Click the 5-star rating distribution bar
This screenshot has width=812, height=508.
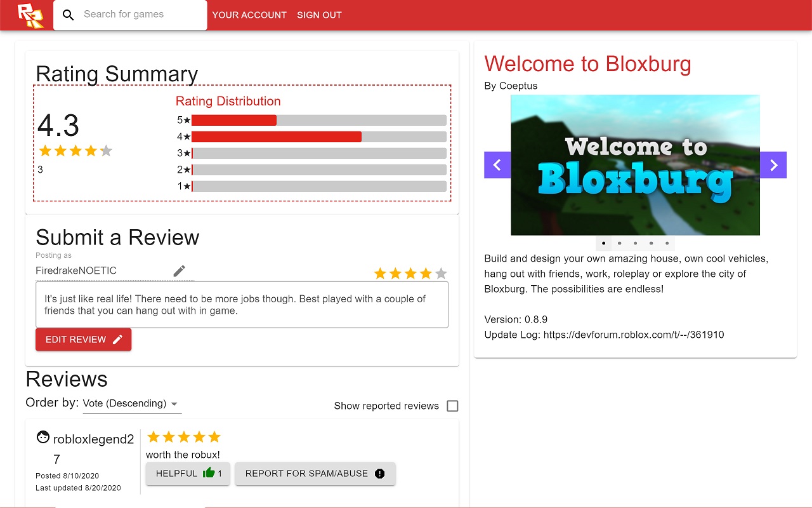click(319, 120)
